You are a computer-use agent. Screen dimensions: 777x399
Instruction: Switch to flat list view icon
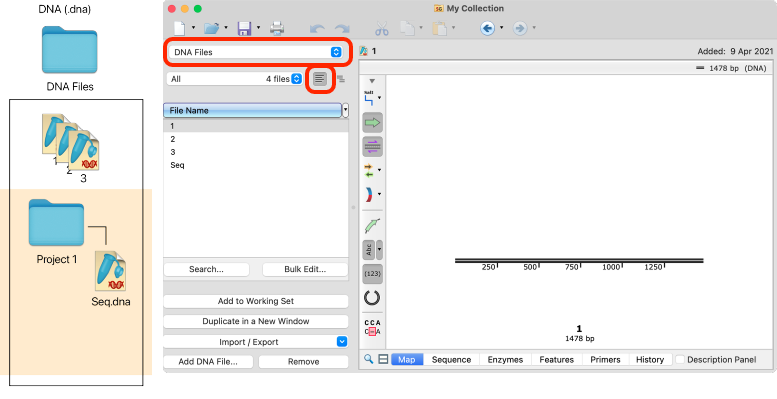(x=320, y=79)
